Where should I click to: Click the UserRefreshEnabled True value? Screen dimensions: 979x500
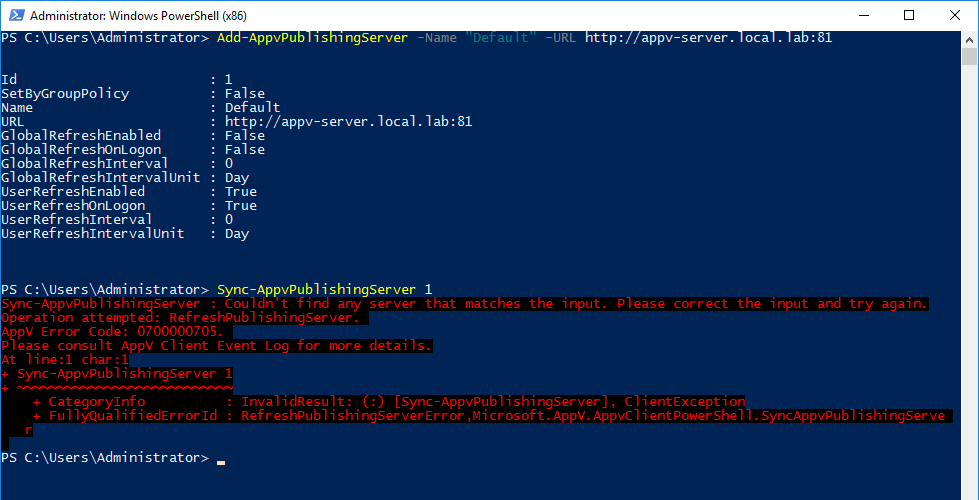(x=240, y=192)
